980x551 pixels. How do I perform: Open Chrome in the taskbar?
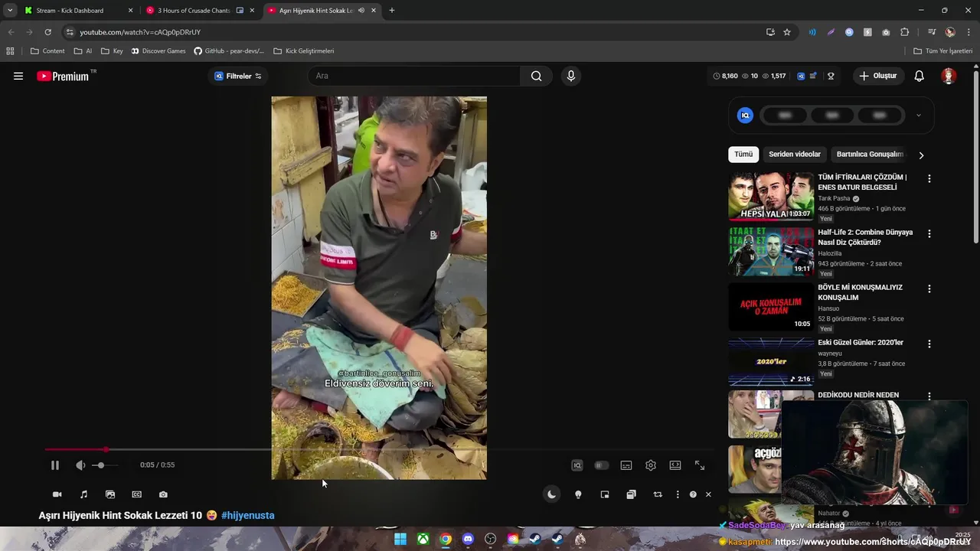[446, 539]
